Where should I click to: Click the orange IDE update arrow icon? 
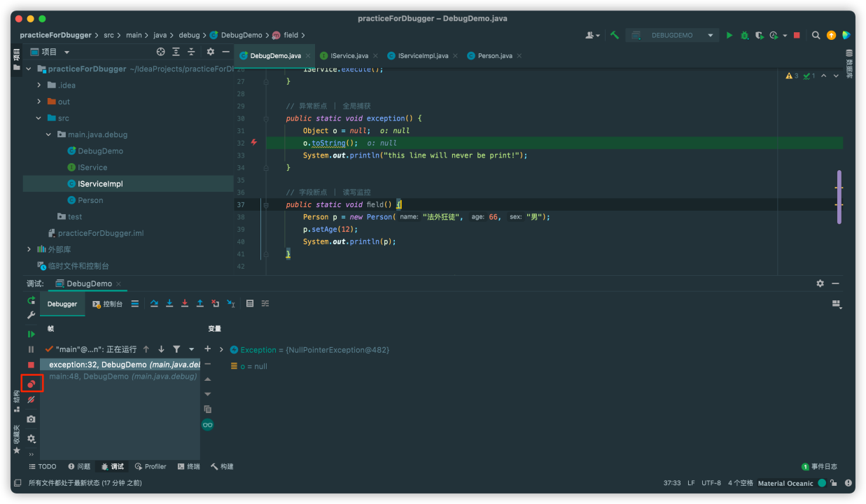(x=831, y=35)
